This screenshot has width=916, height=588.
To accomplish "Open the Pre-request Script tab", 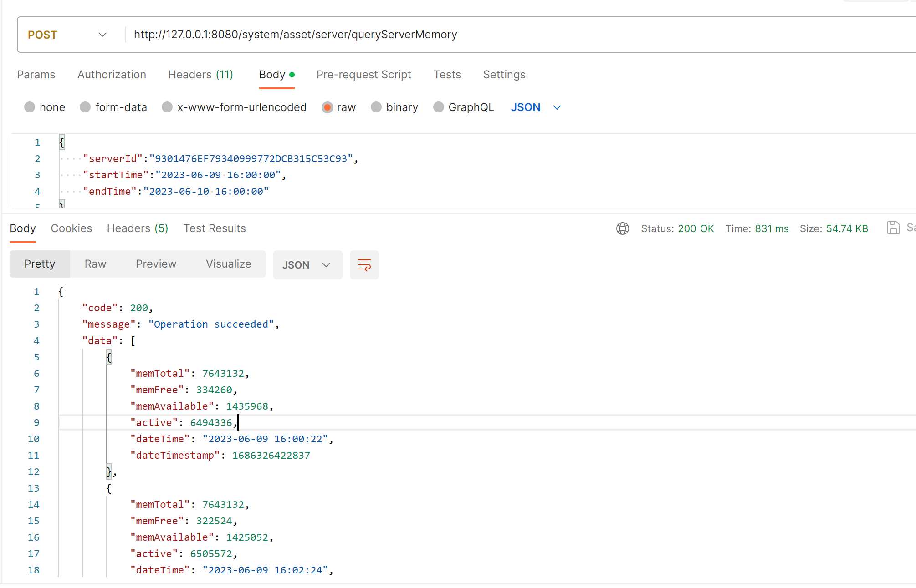I will (x=363, y=75).
